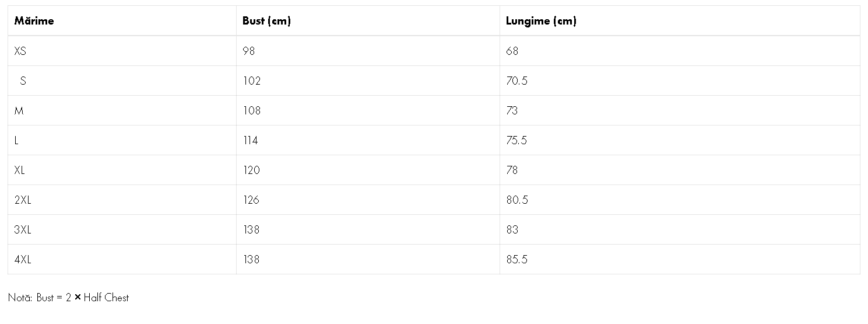Viewport: 868px width, 324px height.
Task: Click the bust value in the 3XL row
Action: pos(251,230)
